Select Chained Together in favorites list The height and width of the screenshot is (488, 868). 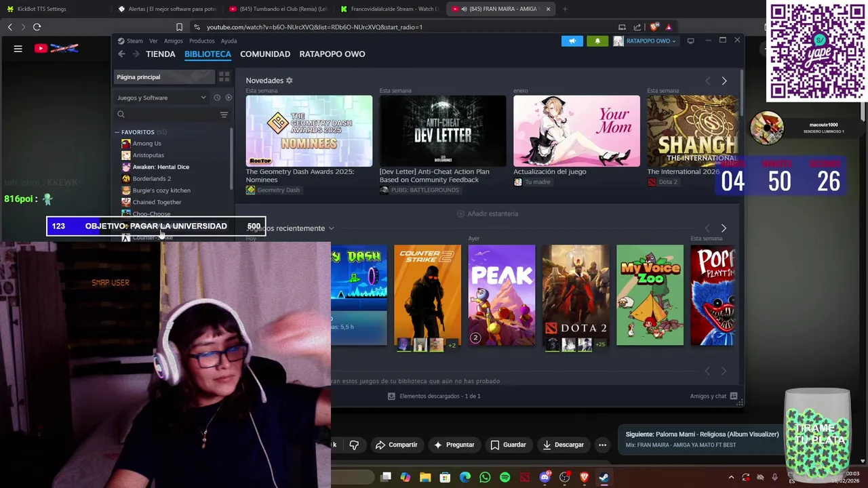[157, 202]
